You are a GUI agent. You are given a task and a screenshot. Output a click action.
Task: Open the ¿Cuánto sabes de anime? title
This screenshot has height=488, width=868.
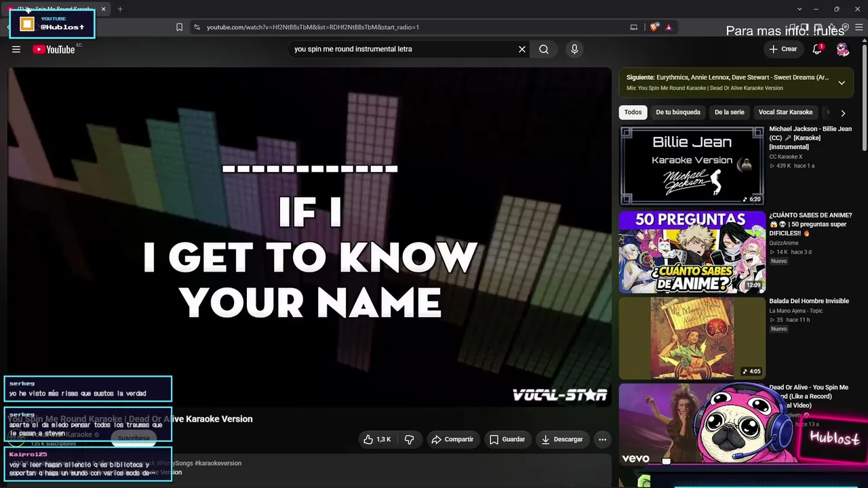coord(810,224)
